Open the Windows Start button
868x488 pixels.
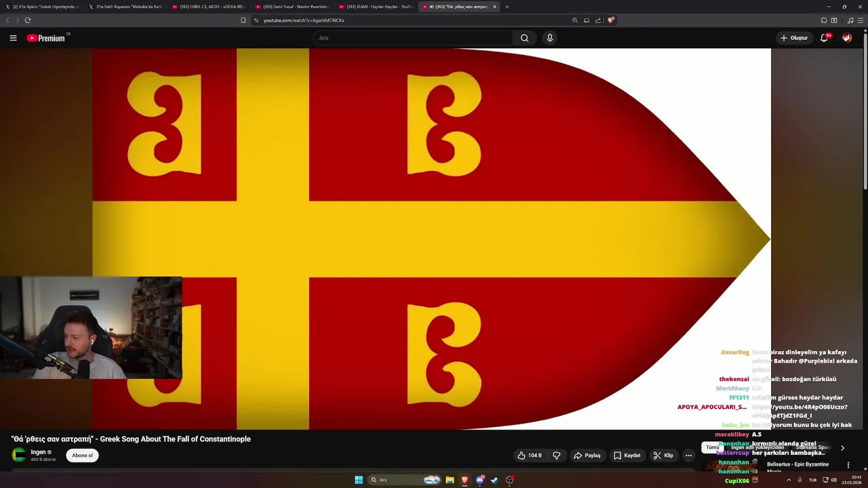pyautogui.click(x=359, y=480)
